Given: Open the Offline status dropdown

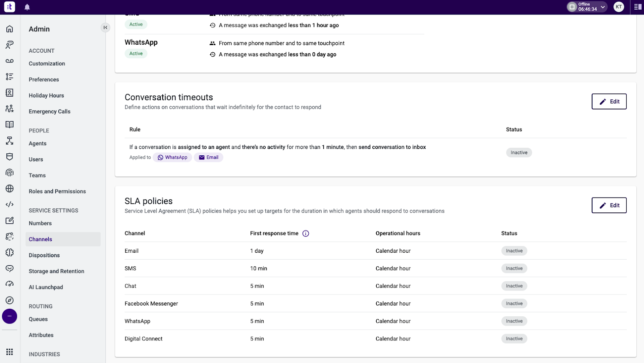Looking at the screenshot, I should tap(587, 7).
